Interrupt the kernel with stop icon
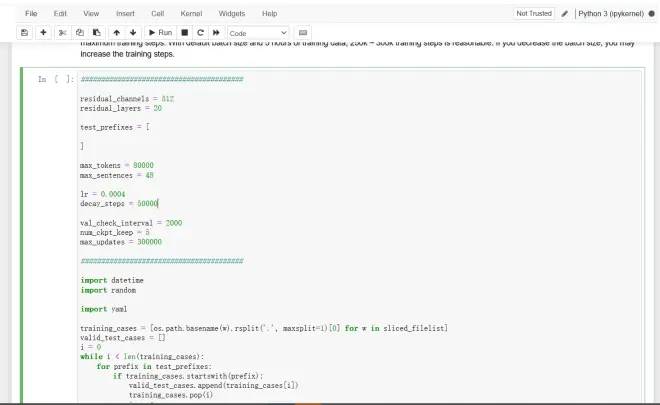 [184, 32]
